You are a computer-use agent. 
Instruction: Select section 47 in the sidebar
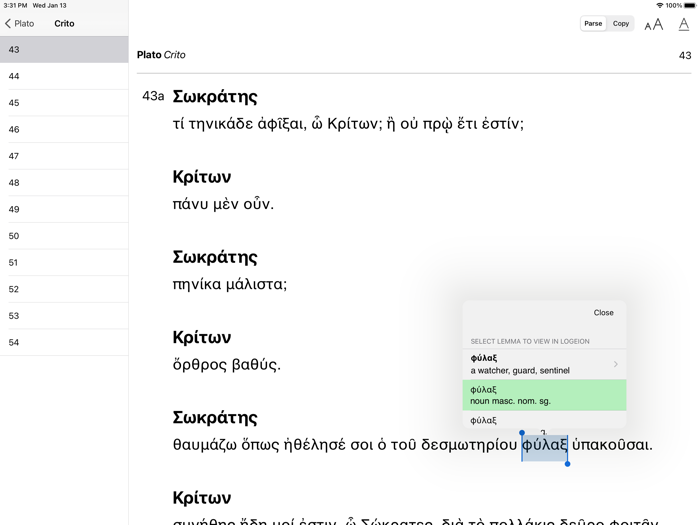point(64,156)
